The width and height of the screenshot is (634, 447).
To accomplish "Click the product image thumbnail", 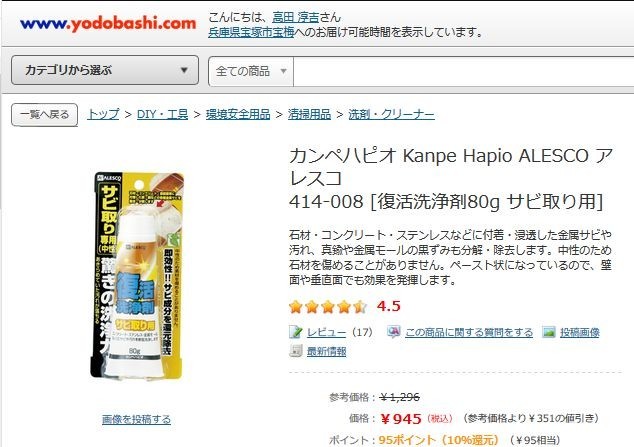I will (137, 276).
